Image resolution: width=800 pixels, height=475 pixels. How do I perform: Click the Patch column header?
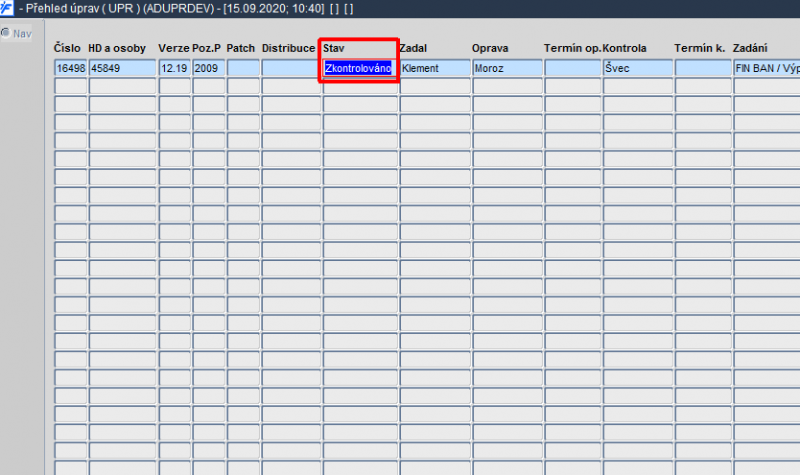coord(241,48)
